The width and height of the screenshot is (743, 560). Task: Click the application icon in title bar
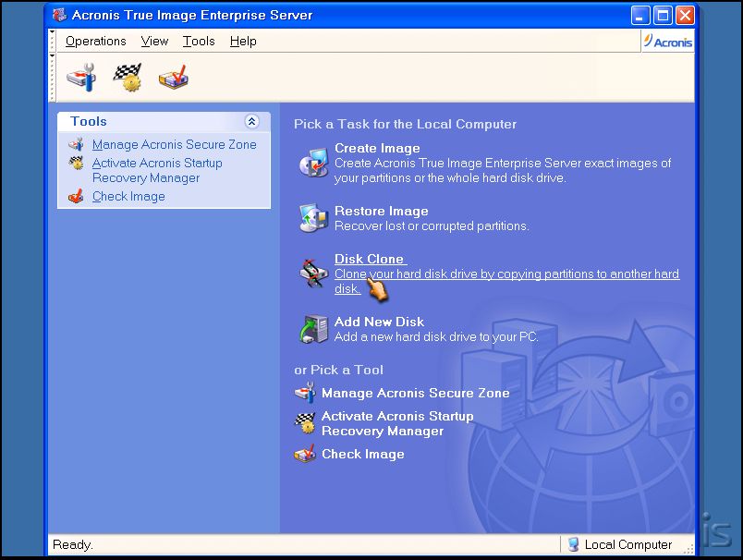[59, 15]
